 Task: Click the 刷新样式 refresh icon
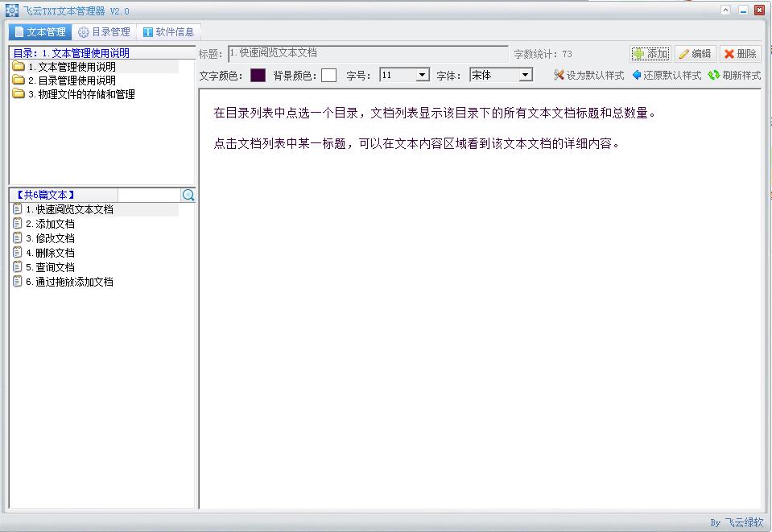click(x=713, y=75)
